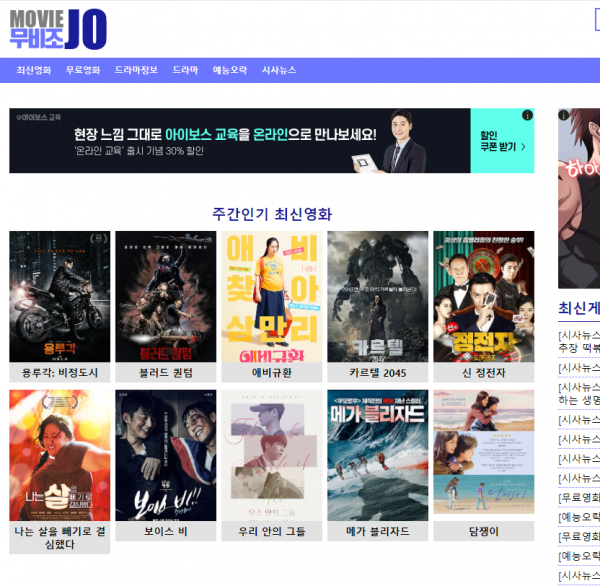600x586 pixels.
Task: Open the 보이스 비 poster
Action: tap(166, 455)
